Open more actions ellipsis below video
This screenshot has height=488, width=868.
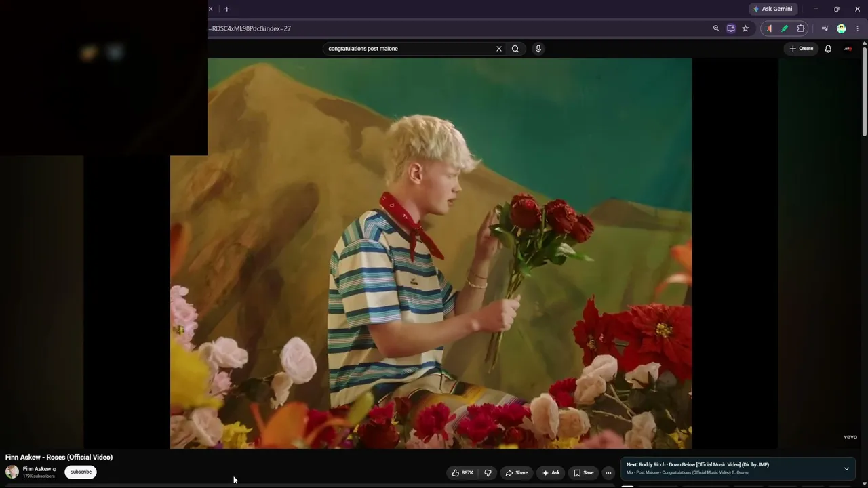[x=608, y=473]
